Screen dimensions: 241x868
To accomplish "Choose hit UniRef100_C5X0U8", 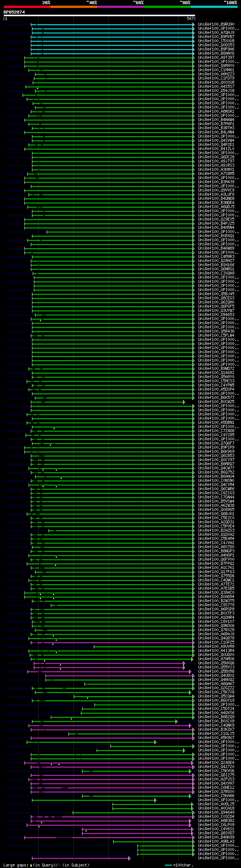I will tap(216, 41).
